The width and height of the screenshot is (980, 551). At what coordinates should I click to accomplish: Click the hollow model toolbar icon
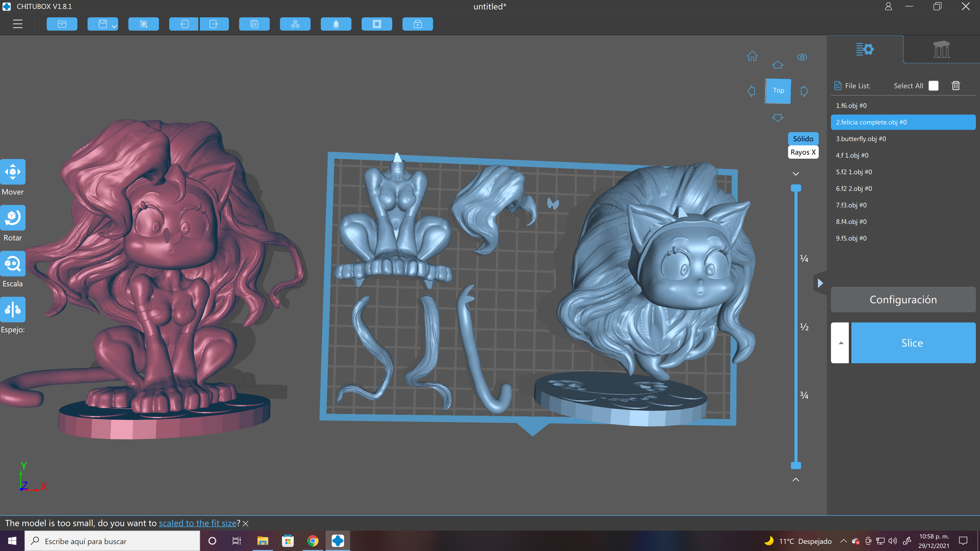(x=336, y=24)
